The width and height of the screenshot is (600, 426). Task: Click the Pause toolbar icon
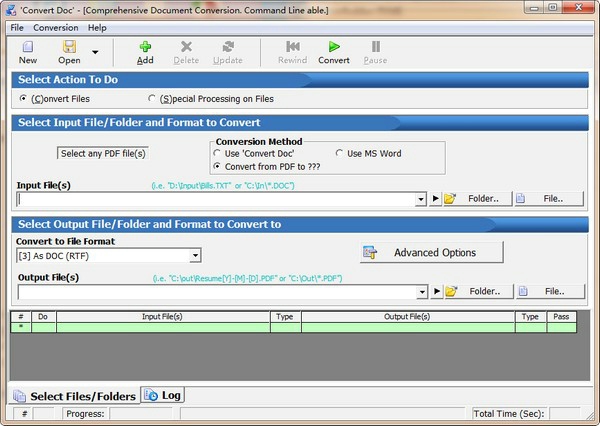click(x=375, y=47)
